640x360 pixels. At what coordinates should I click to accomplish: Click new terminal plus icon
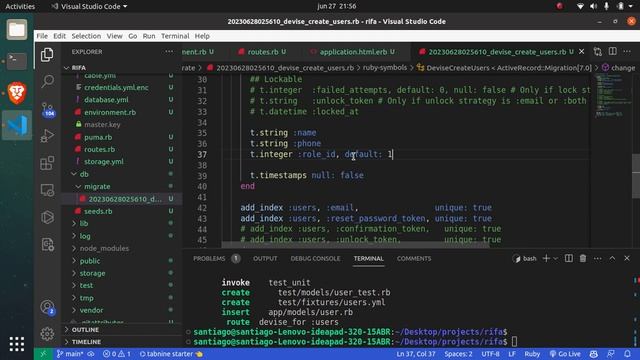point(546,258)
